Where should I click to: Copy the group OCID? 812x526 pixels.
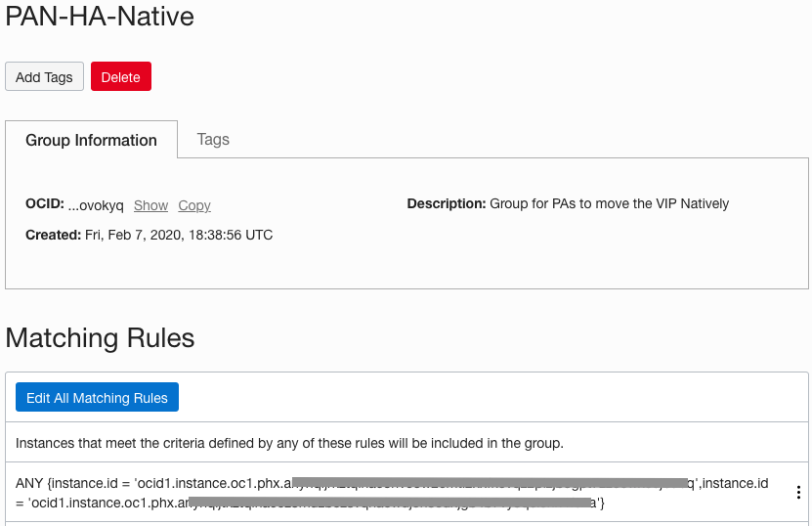coord(194,205)
